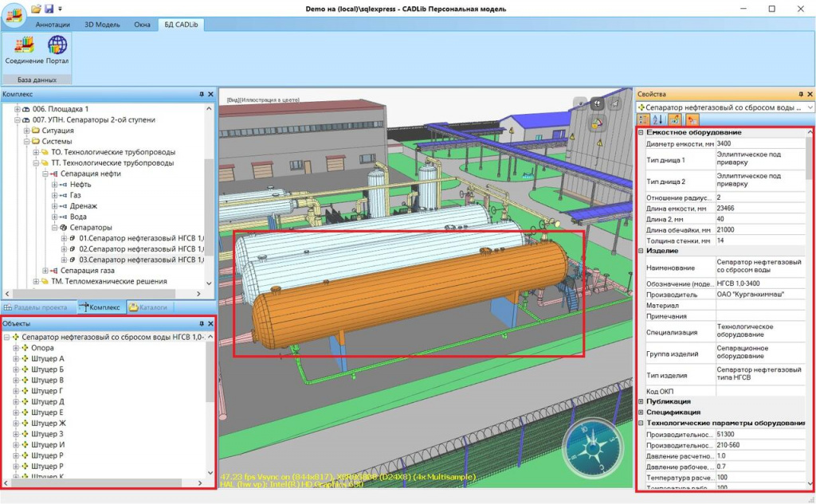816x504 pixels.
Task: Click the Длина обечайки value 21000
Action: click(x=760, y=230)
